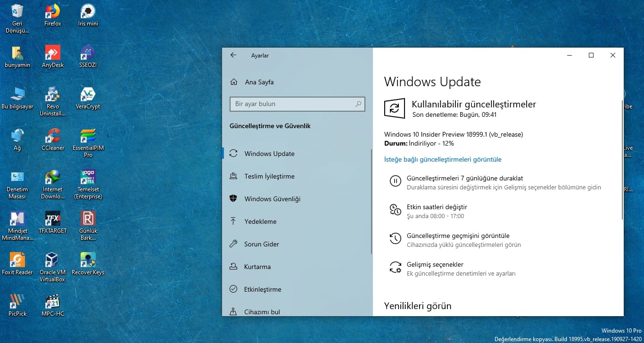This screenshot has height=343, width=644.
Task: Click the Windows 10 Insider Preview 18999.1 text
Action: pos(454,134)
